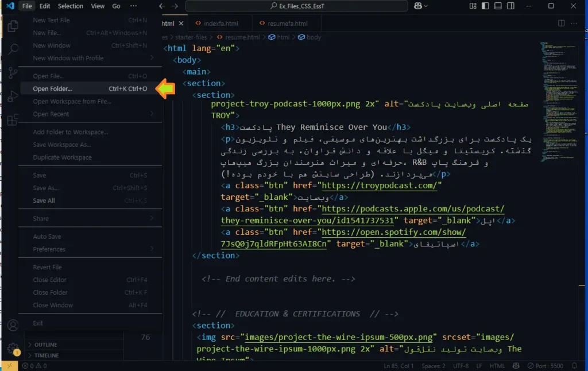This screenshot has width=588, height=371.
Task: Toggle the secondary sidebar visibility
Action: [x=510, y=6]
